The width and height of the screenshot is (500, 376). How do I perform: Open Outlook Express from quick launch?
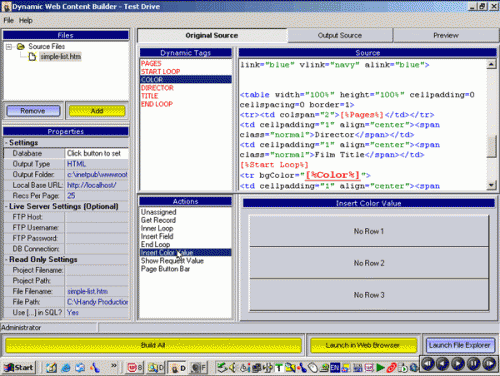click(80, 368)
